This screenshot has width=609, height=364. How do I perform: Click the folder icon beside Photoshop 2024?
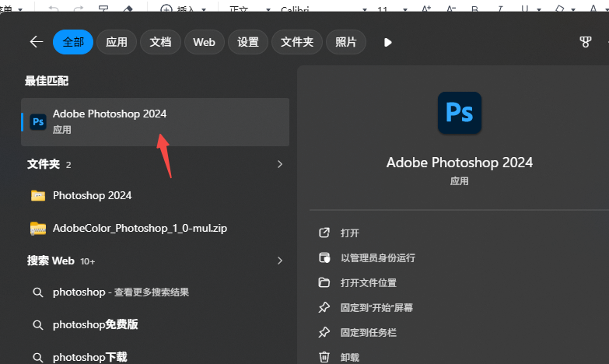38,195
